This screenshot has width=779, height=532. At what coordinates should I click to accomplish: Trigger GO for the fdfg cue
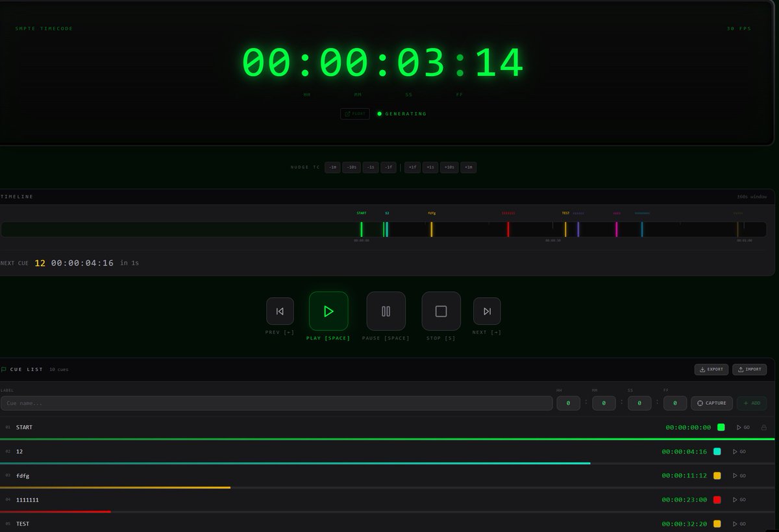tap(739, 476)
